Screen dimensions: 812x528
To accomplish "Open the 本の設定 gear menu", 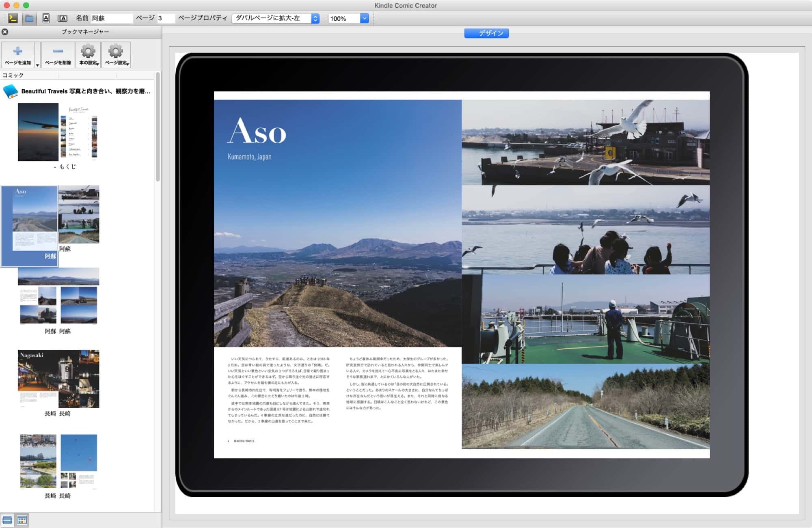I will (88, 55).
